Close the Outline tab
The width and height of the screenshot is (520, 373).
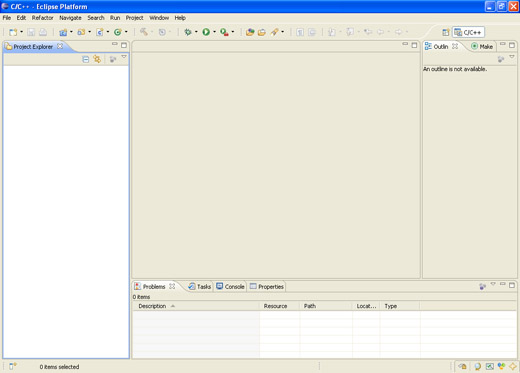[455, 46]
